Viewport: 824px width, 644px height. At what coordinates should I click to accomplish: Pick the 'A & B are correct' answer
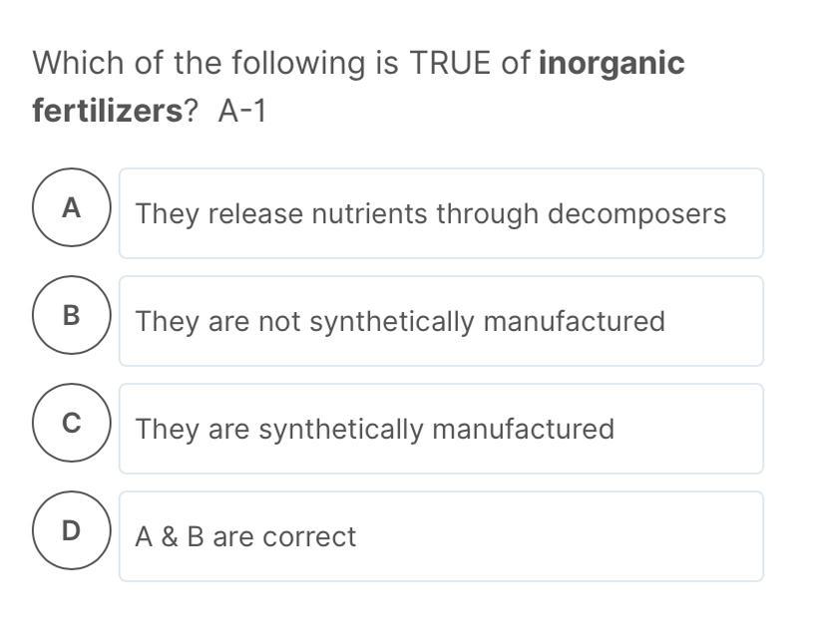441,536
